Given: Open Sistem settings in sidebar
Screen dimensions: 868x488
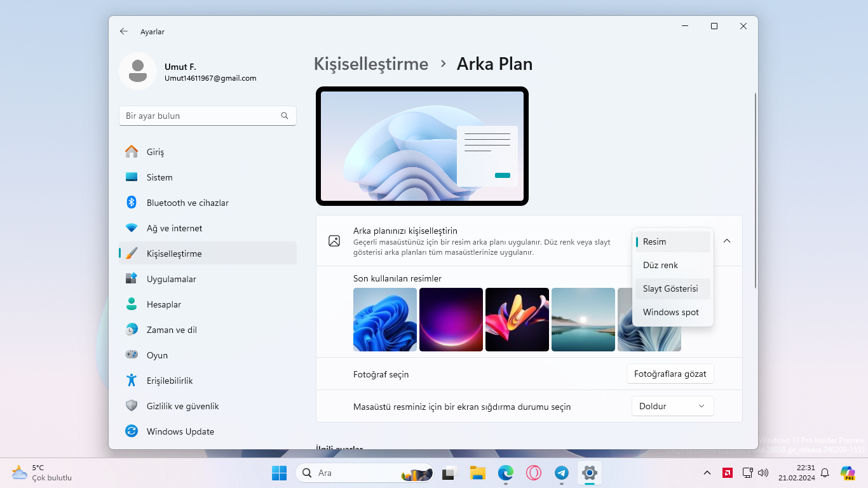Looking at the screenshot, I should tap(208, 177).
